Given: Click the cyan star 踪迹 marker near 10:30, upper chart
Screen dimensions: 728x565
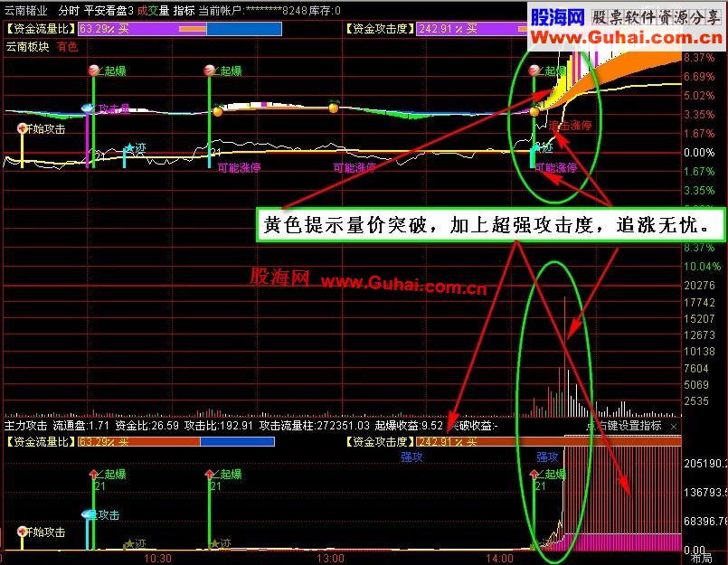Looking at the screenshot, I should (129, 147).
